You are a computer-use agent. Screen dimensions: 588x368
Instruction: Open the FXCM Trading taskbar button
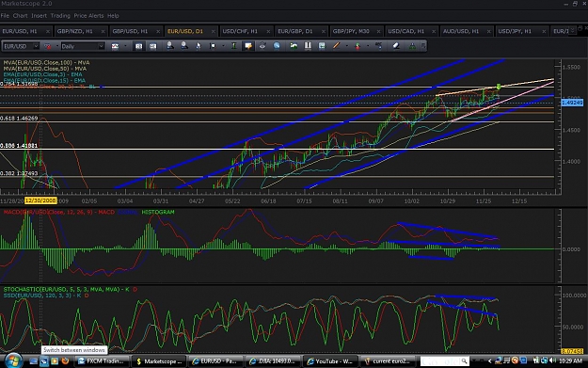tap(102, 361)
